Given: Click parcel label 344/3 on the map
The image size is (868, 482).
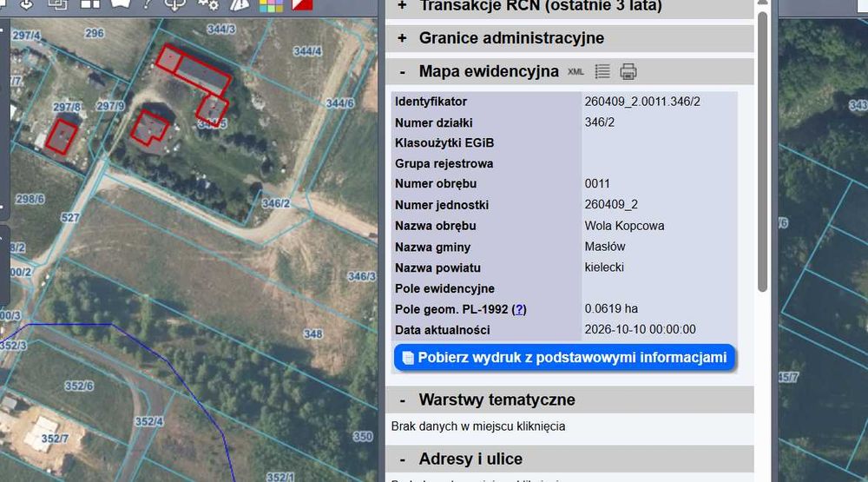Looking at the screenshot, I should coord(220,29).
